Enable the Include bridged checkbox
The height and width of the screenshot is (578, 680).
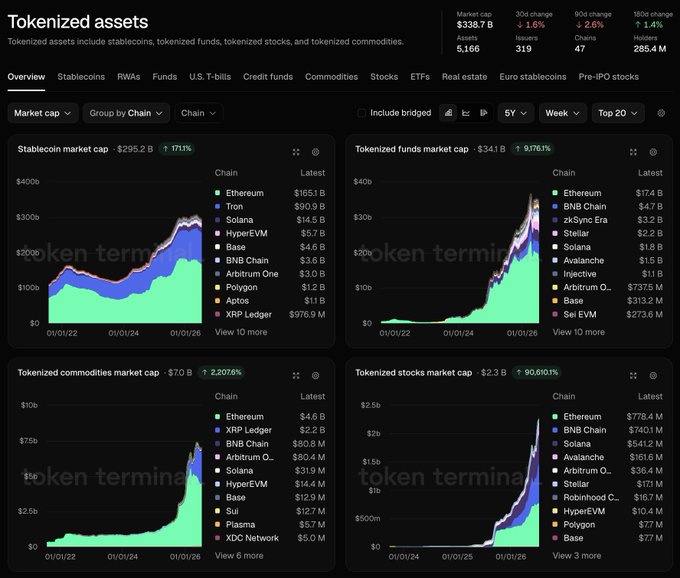361,113
